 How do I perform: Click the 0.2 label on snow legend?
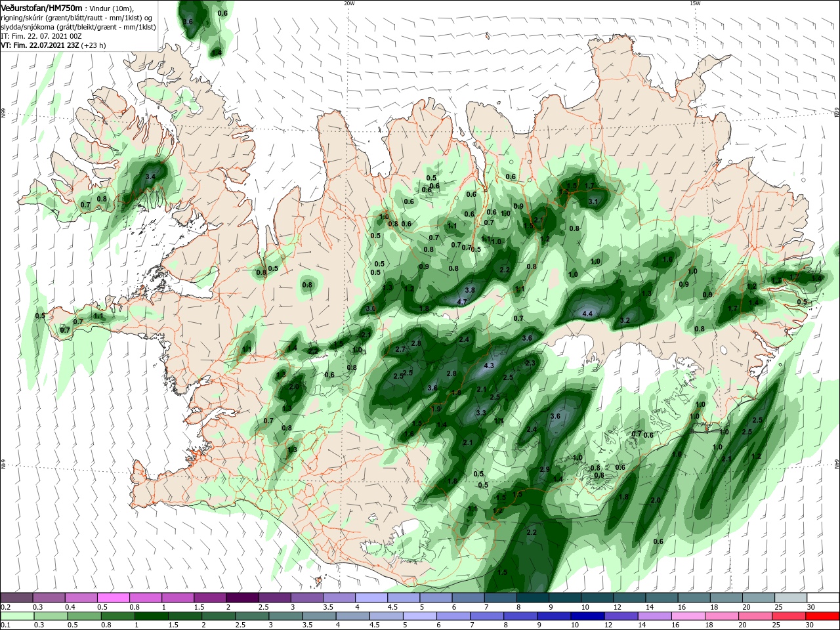(6, 607)
